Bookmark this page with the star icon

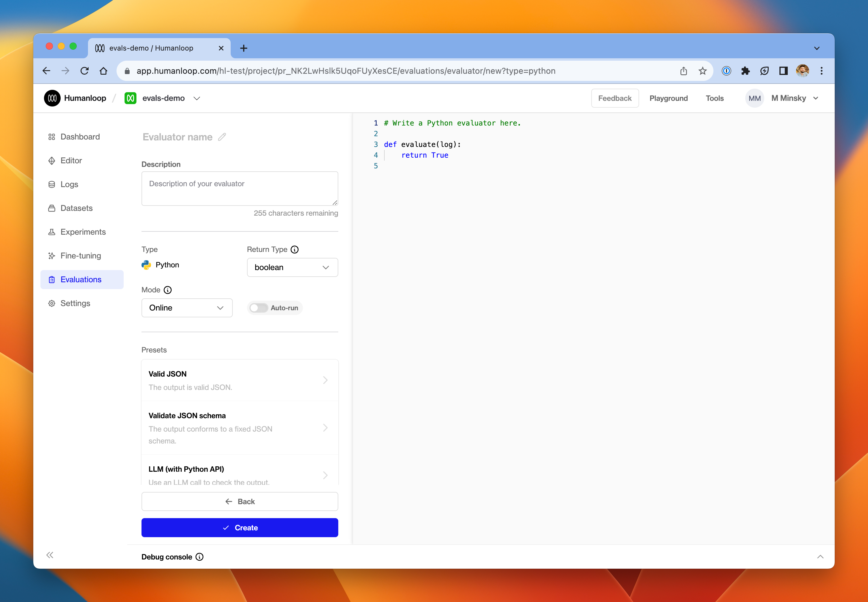(702, 70)
